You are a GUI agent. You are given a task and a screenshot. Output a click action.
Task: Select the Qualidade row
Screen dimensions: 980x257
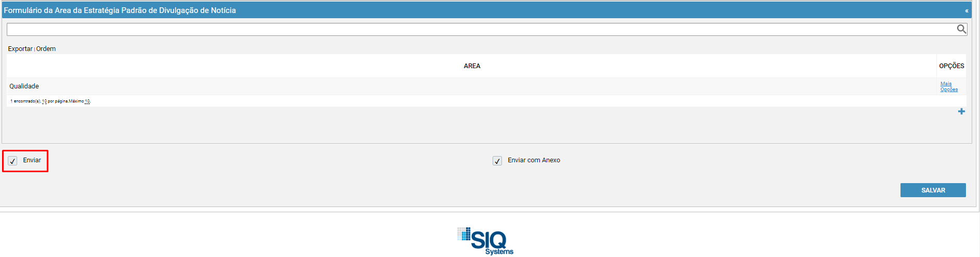[486, 86]
